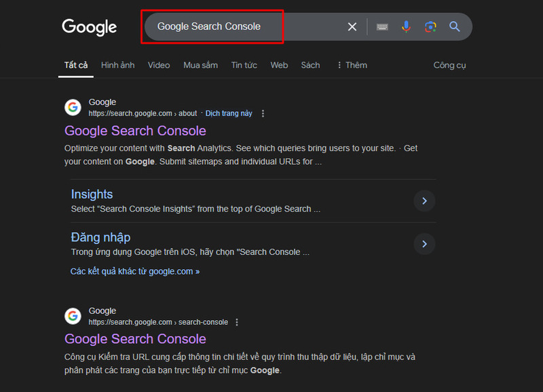The image size is (543, 392).
Task: Start voice search with the microphone icon
Action: [x=406, y=26]
